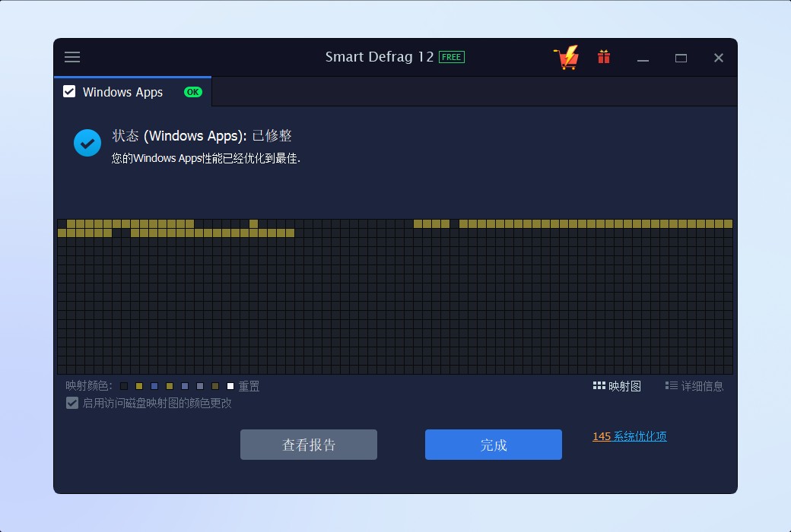Click the blue checkmark status icon

[x=87, y=143]
